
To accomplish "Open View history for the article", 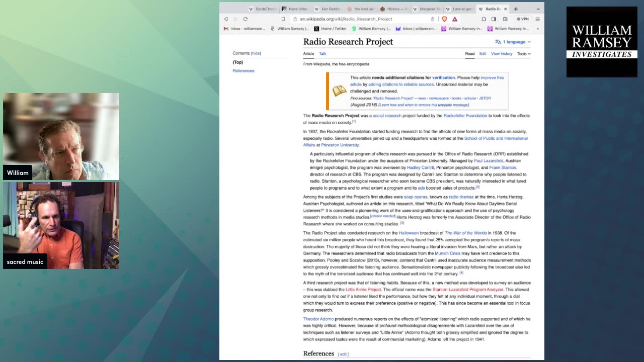I will [x=502, y=54].
